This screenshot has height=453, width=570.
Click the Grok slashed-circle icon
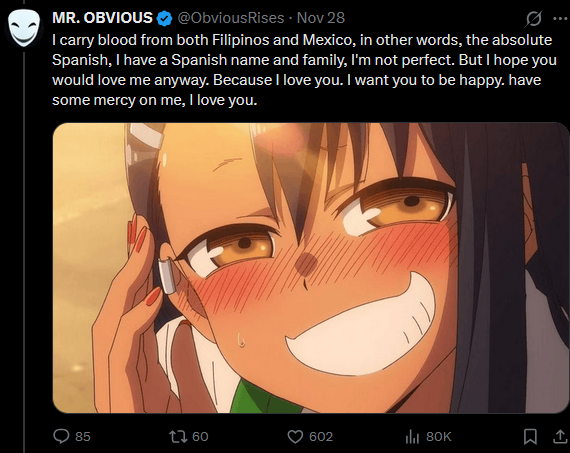pyautogui.click(x=533, y=19)
